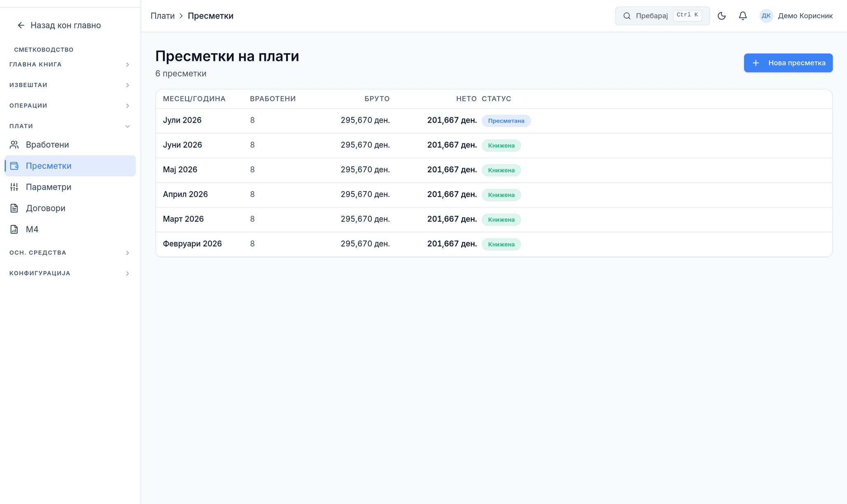Viewport: 847px width, 504px height.
Task: Open notifications bell
Action: [x=742, y=16]
